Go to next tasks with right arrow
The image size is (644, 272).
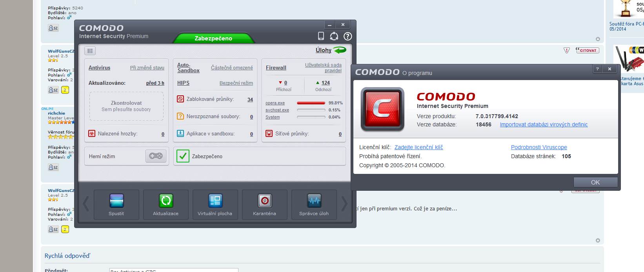(x=344, y=204)
